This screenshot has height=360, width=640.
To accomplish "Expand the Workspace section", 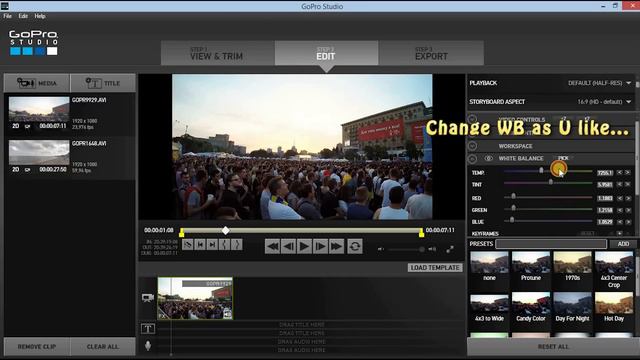I will coord(472,146).
